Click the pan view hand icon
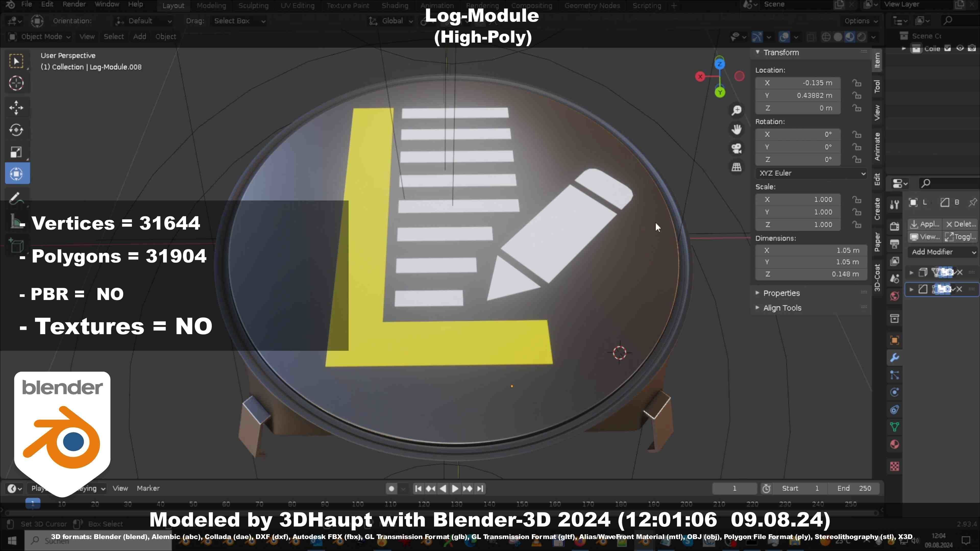The height and width of the screenshot is (551, 980). point(737,129)
